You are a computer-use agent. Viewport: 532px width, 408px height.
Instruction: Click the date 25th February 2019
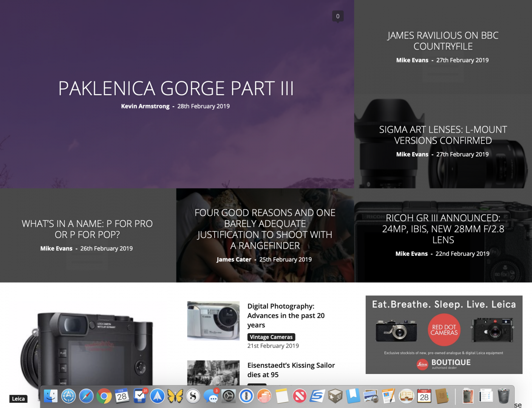[286, 260]
